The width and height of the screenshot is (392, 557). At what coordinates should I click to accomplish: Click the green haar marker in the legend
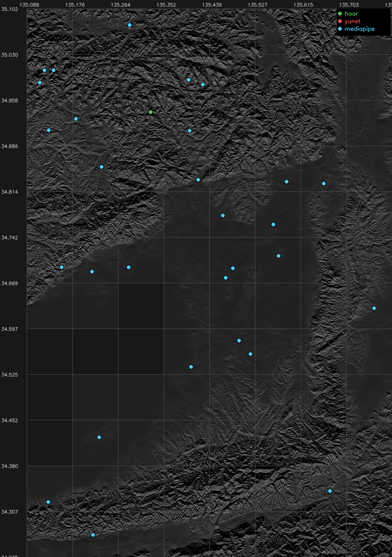340,13
